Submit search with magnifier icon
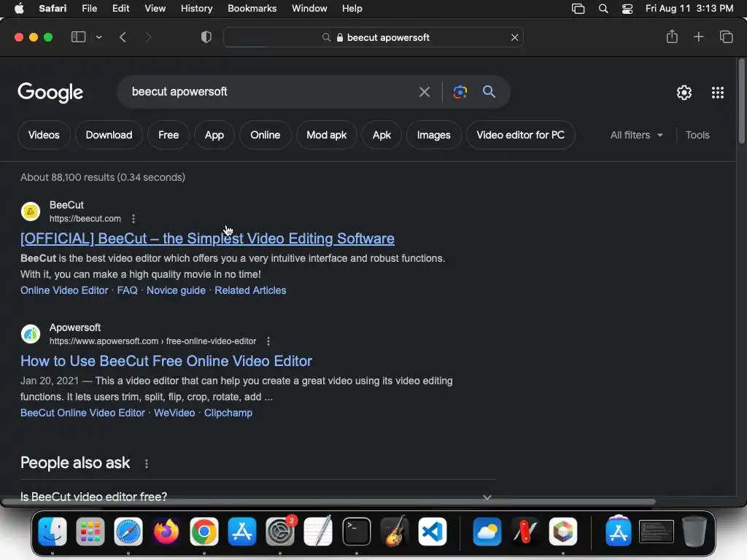The width and height of the screenshot is (747, 560). (x=489, y=92)
